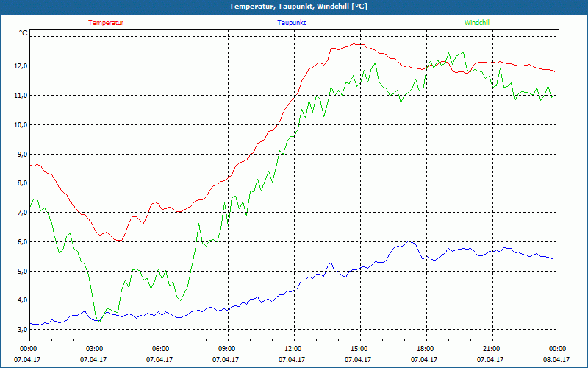Click the 12:00 time label
Screen dimensions: 588x368
pos(294,348)
